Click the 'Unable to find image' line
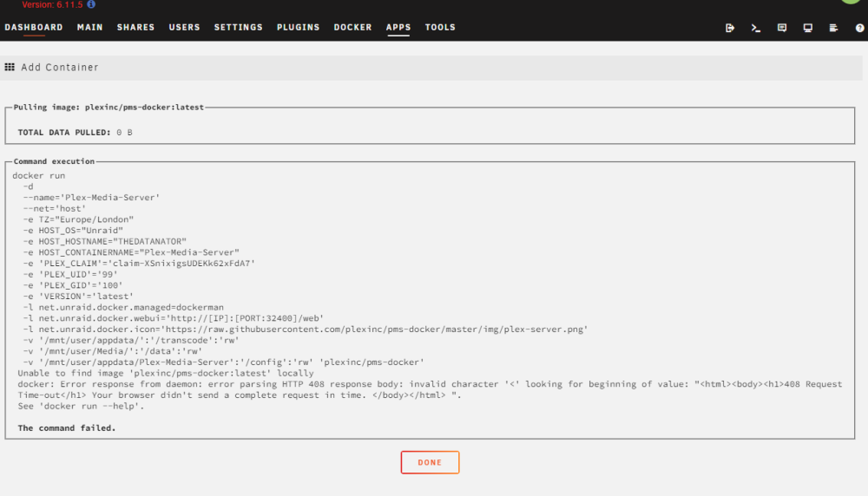868x496 pixels. 166,373
